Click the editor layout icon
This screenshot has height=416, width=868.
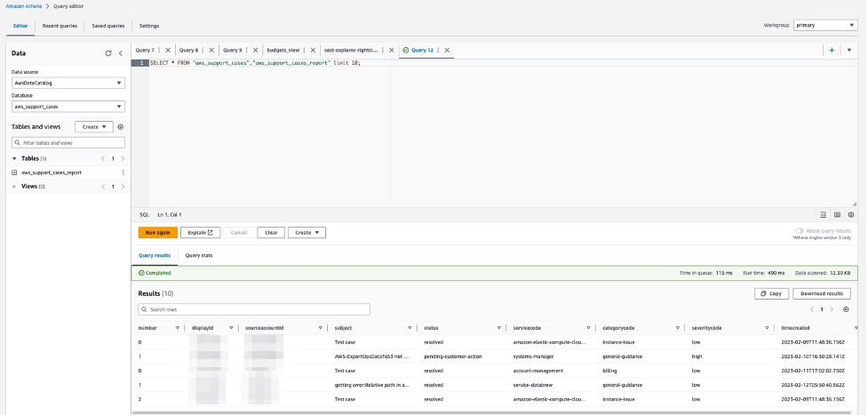(x=837, y=215)
